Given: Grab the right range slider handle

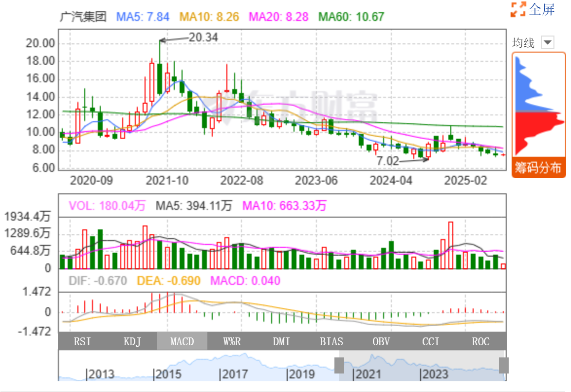Looking at the screenshot, I should [504, 365].
